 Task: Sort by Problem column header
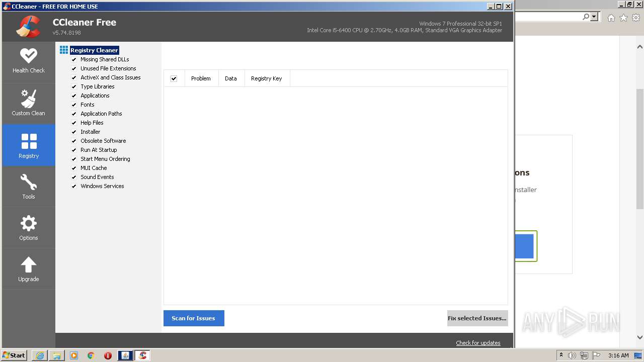pyautogui.click(x=201, y=78)
